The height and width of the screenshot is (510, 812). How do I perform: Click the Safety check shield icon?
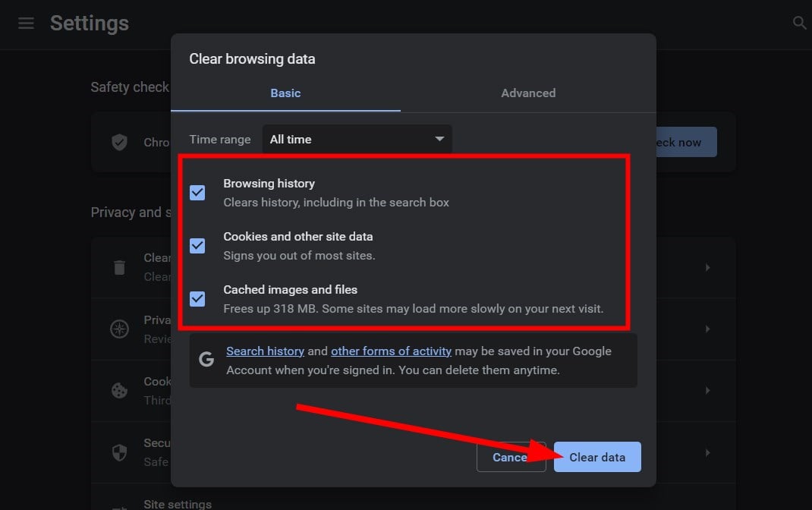pos(119,142)
